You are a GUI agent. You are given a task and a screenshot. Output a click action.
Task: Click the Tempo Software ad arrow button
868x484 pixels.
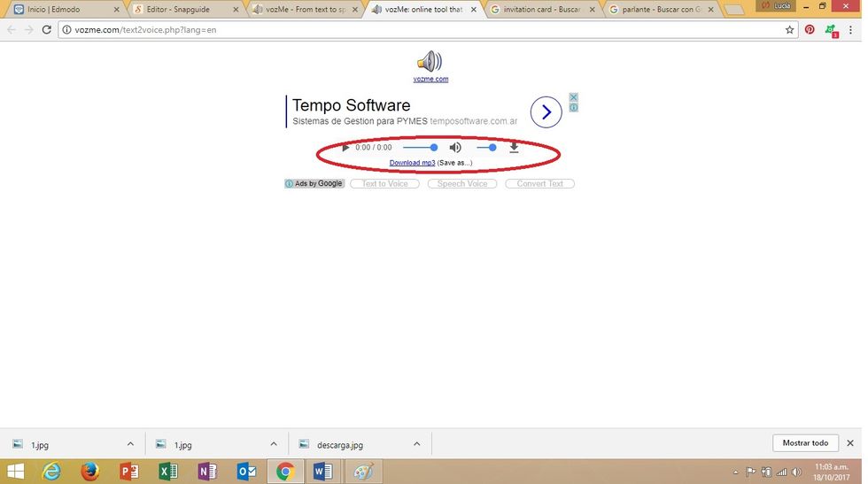546,112
